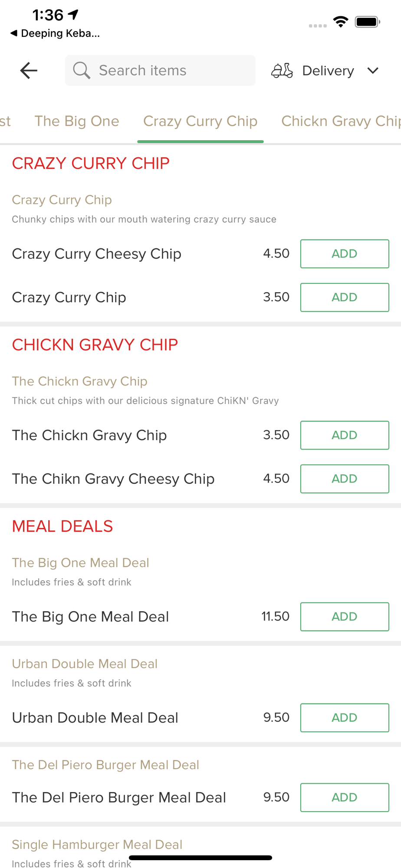Add The Chikn Gravy Cheesy Chip
Image resolution: width=401 pixels, height=868 pixels.
tap(345, 479)
